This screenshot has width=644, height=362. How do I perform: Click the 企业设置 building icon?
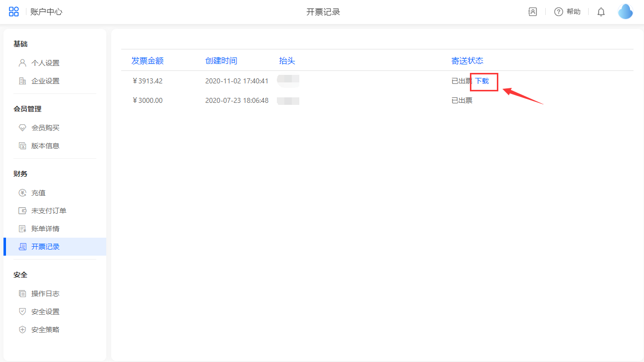tap(22, 81)
